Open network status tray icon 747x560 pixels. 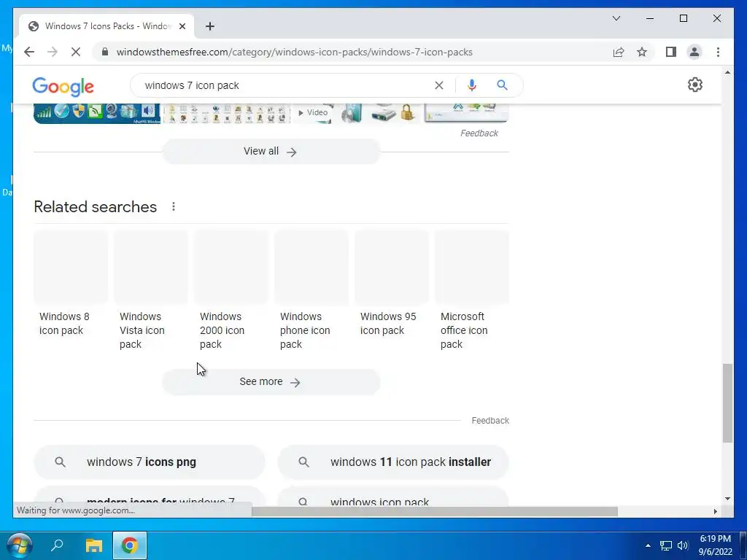click(666, 545)
